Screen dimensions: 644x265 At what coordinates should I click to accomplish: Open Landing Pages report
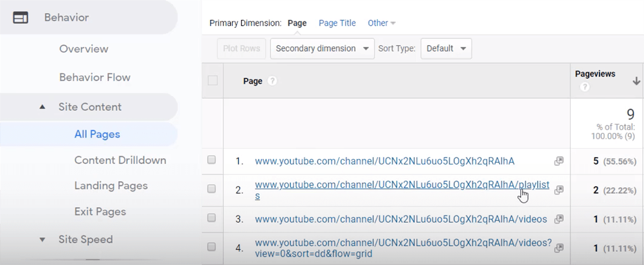click(x=111, y=186)
